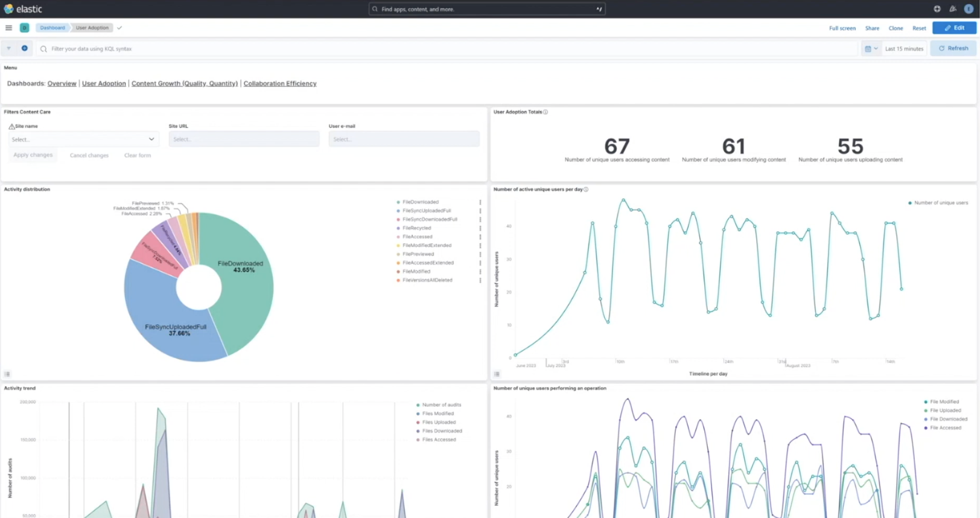The image size is (980, 518).
Task: Click the Number of unique users legend dot
Action: click(x=910, y=203)
